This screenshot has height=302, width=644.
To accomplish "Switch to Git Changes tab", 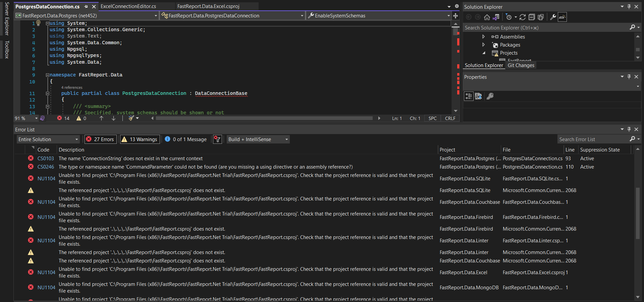I will click(521, 65).
